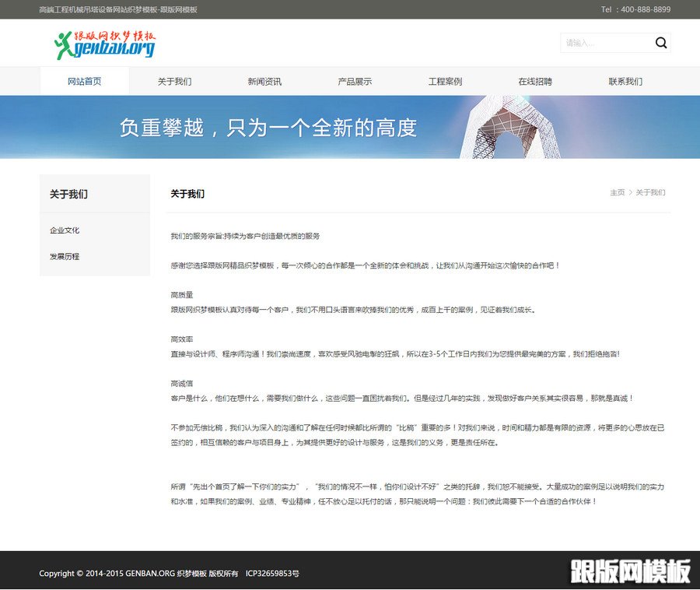This screenshot has height=590, width=700.
Task: Open the 产品展示 navigation menu
Action: (x=354, y=80)
